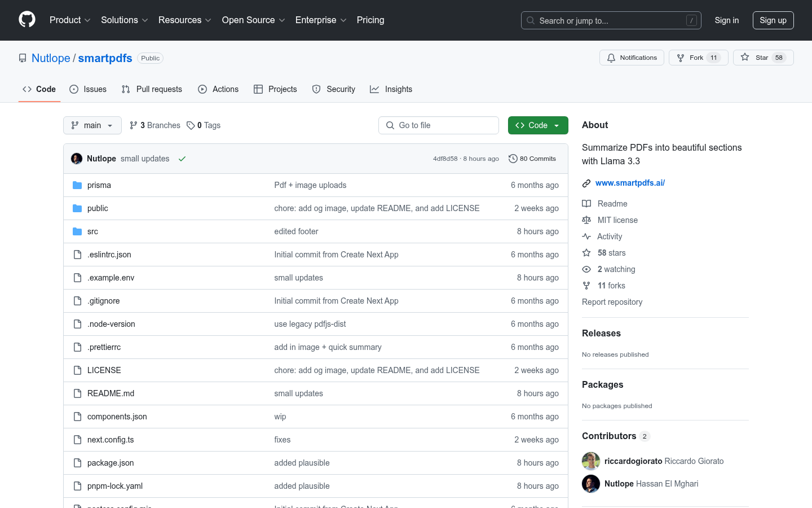
Task: Switch to the Pull requests tab
Action: 152,89
